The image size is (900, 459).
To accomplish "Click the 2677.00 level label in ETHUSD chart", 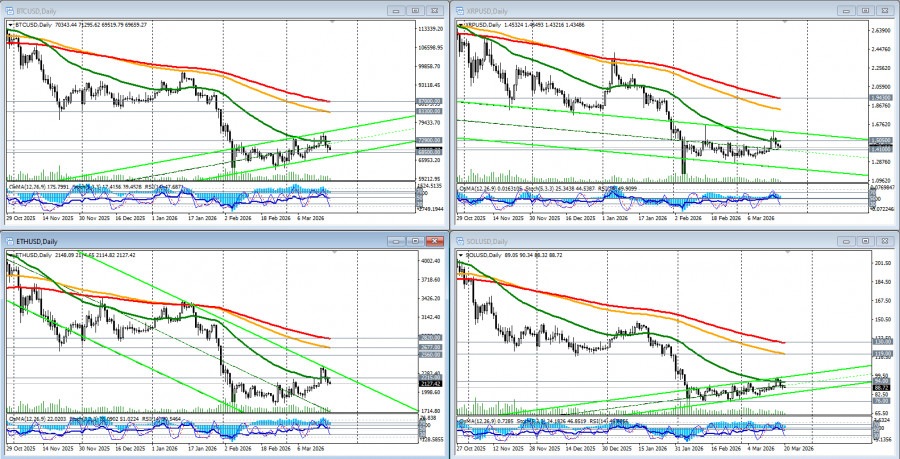I will tap(429, 347).
